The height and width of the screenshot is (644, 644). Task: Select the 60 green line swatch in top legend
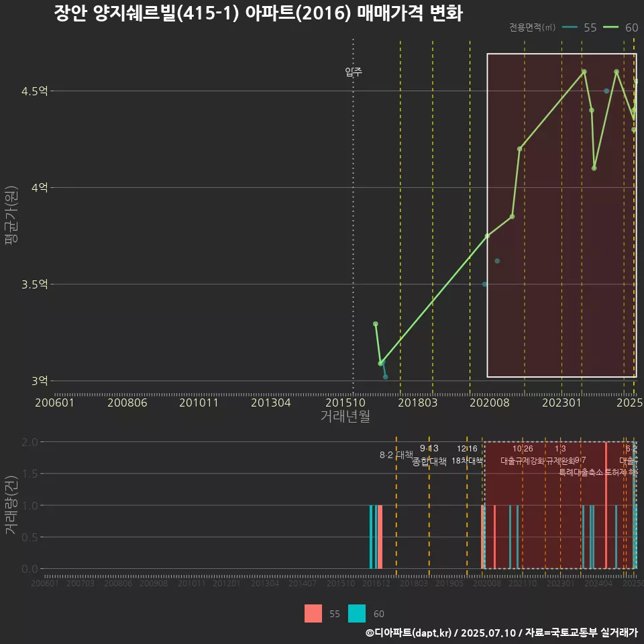[610, 28]
